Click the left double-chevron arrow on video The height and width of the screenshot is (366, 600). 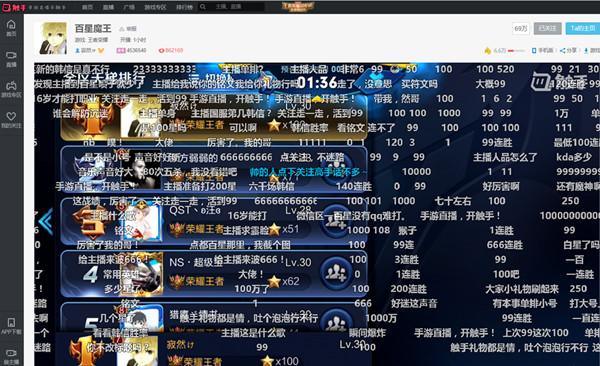(x=46, y=221)
